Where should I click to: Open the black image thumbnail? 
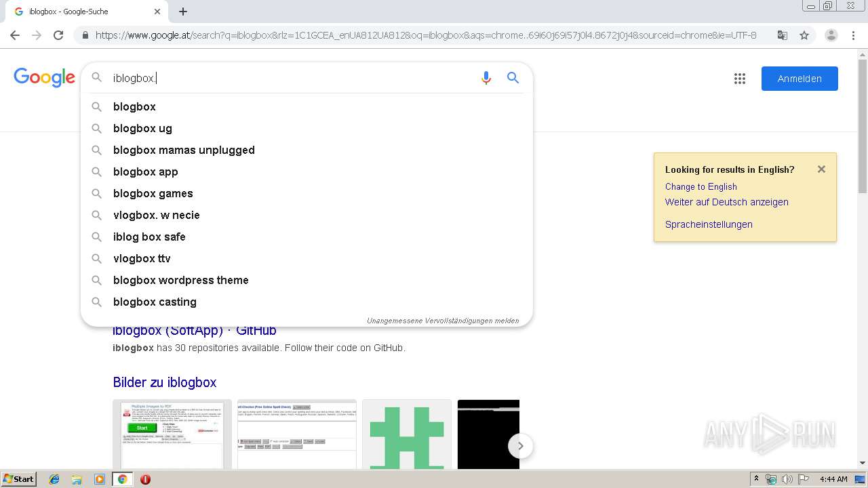coord(488,434)
